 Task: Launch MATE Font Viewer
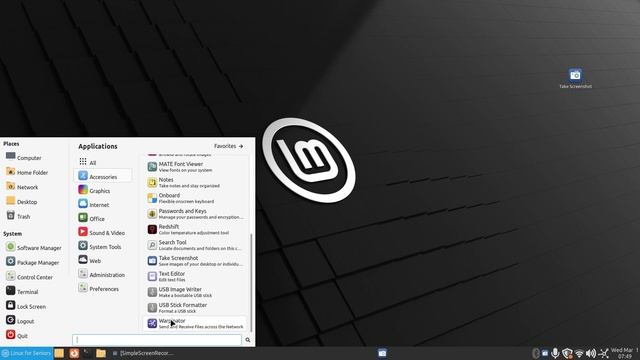(196, 167)
